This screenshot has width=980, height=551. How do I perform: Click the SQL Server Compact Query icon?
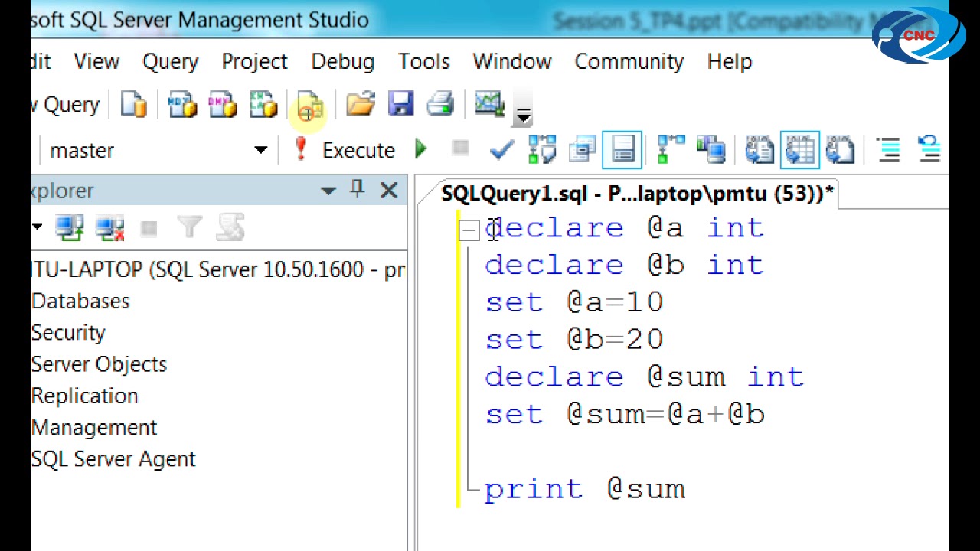click(310, 105)
